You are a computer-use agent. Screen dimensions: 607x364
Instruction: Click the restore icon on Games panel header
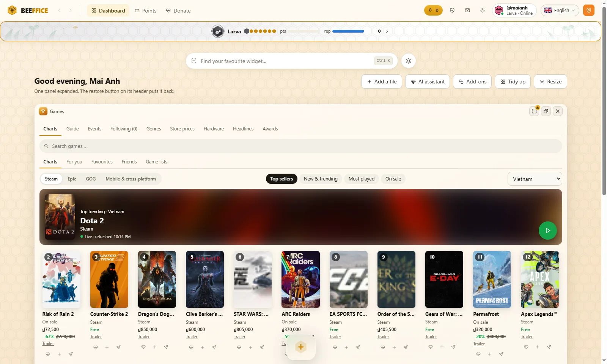point(546,111)
